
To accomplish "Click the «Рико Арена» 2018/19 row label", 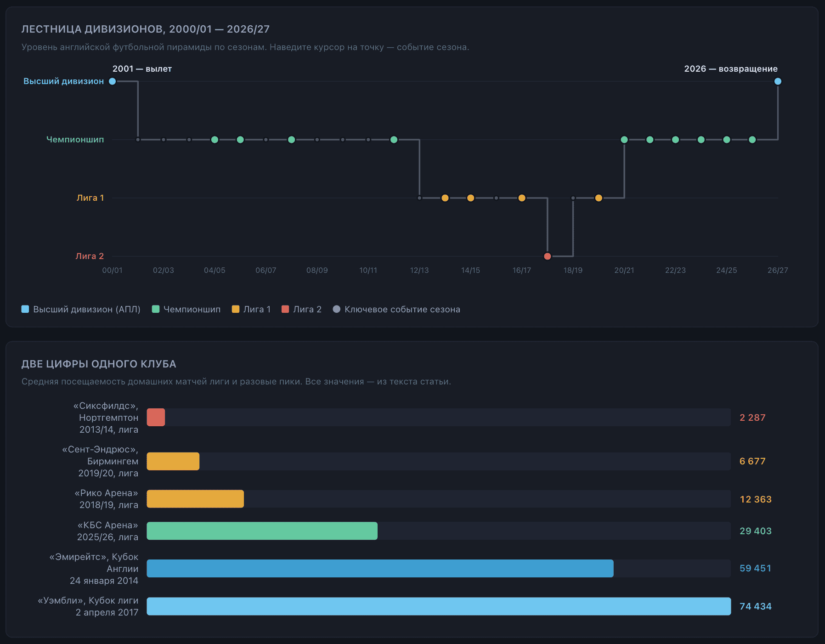I will [107, 499].
